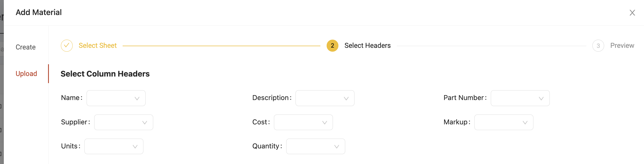
Task: Click the Name dropdown chevron arrow
Action: point(137,98)
